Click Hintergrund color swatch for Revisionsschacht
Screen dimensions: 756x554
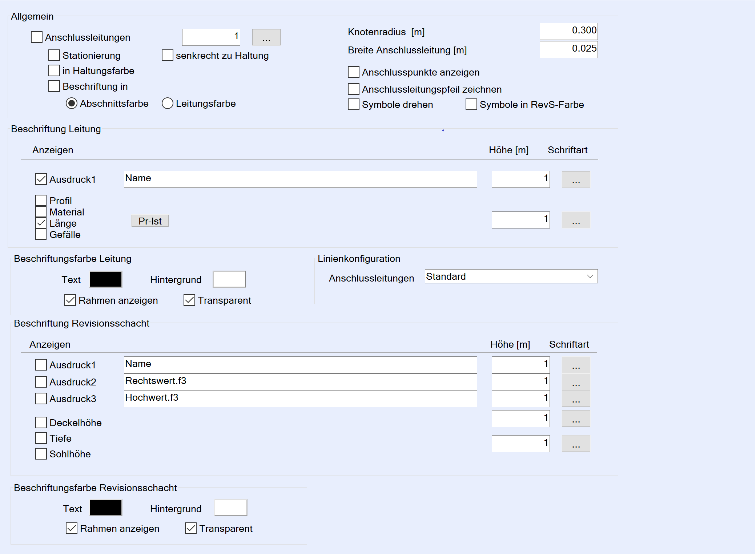click(230, 508)
